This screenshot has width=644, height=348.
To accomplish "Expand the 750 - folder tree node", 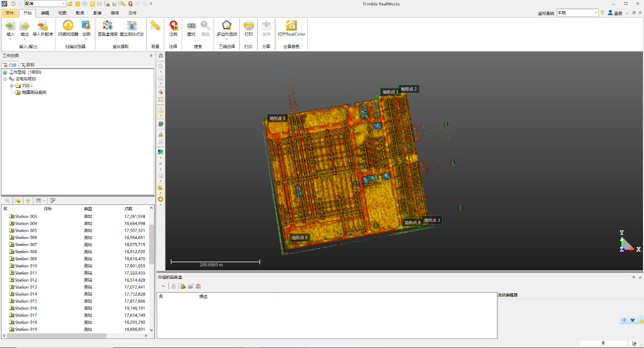I will [11, 86].
